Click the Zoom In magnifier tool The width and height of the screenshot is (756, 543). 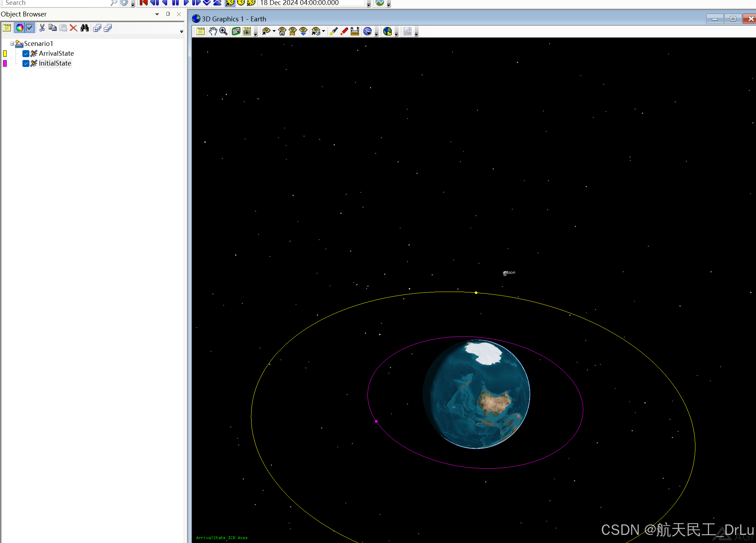[x=224, y=32]
